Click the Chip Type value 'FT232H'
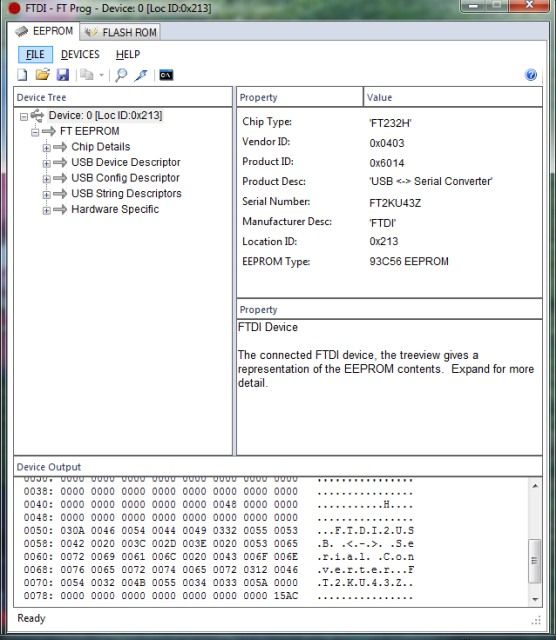 (x=390, y=123)
